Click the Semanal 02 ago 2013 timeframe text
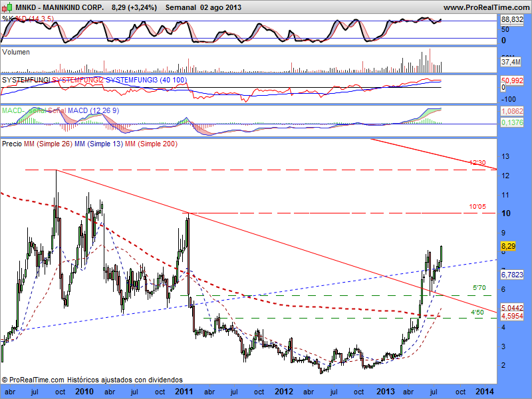 203,7
